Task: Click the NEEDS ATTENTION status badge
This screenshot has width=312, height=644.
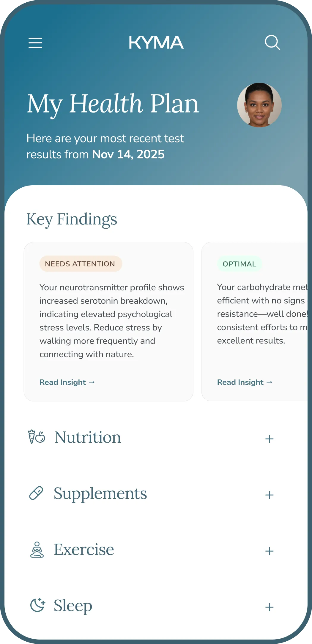Action: click(x=80, y=263)
